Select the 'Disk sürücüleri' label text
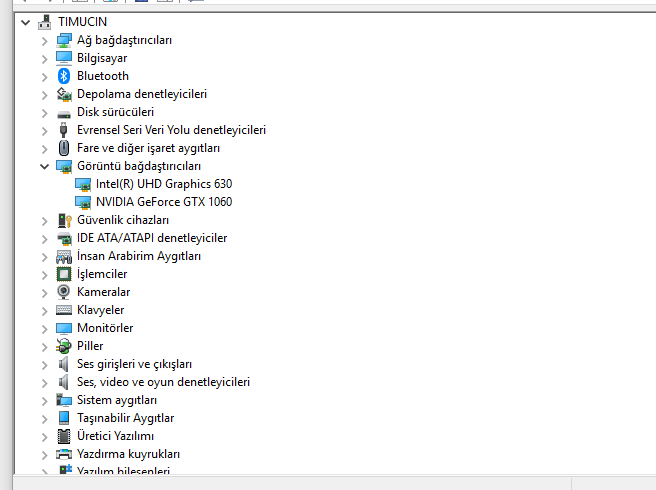Image resolution: width=656 pixels, height=490 pixels. [115, 112]
